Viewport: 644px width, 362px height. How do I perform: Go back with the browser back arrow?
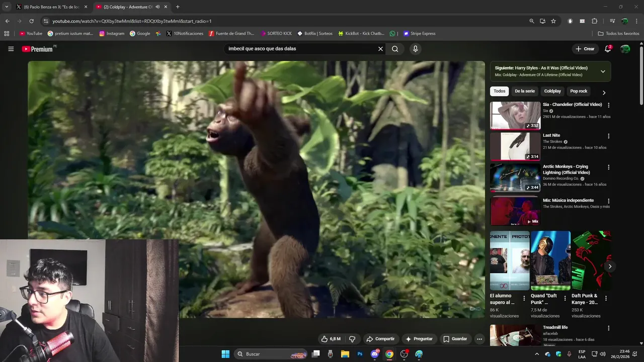tap(7, 21)
